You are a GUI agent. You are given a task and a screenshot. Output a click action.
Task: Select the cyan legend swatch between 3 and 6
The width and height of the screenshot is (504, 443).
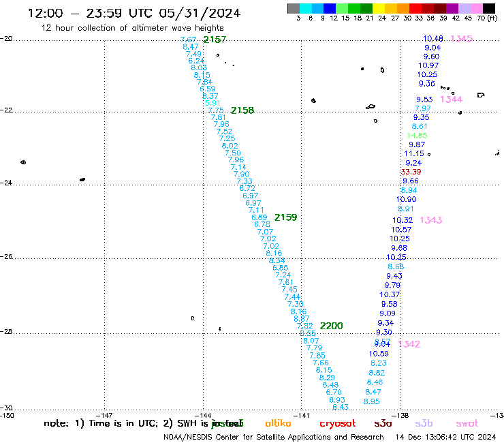(306, 8)
